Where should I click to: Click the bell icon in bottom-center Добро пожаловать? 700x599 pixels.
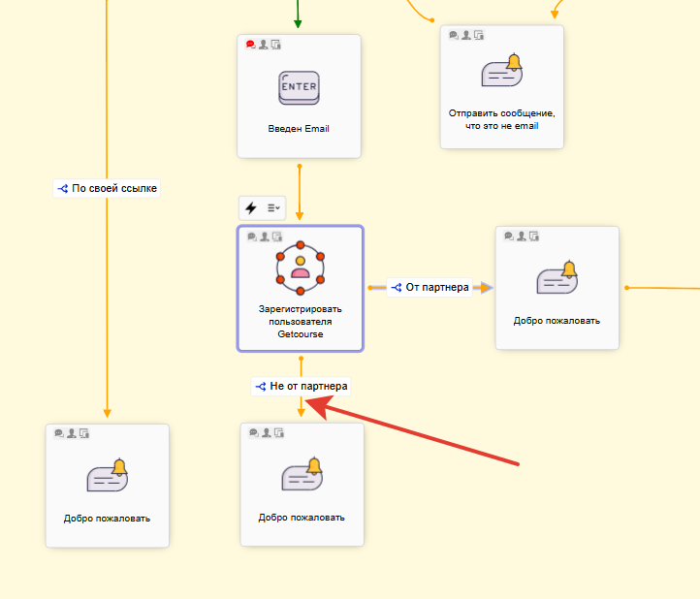[x=301, y=474]
